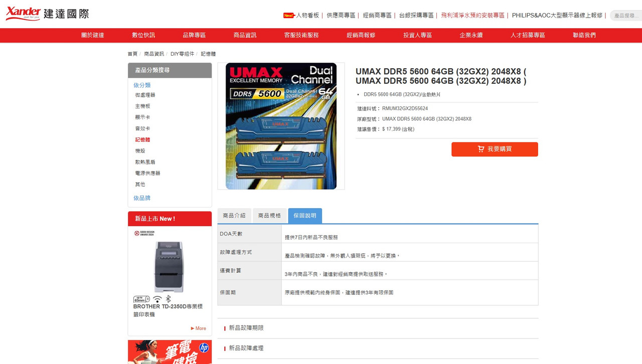The image size is (642, 364).
Task: Click the shopping cart icon on 我要購買
Action: click(481, 149)
